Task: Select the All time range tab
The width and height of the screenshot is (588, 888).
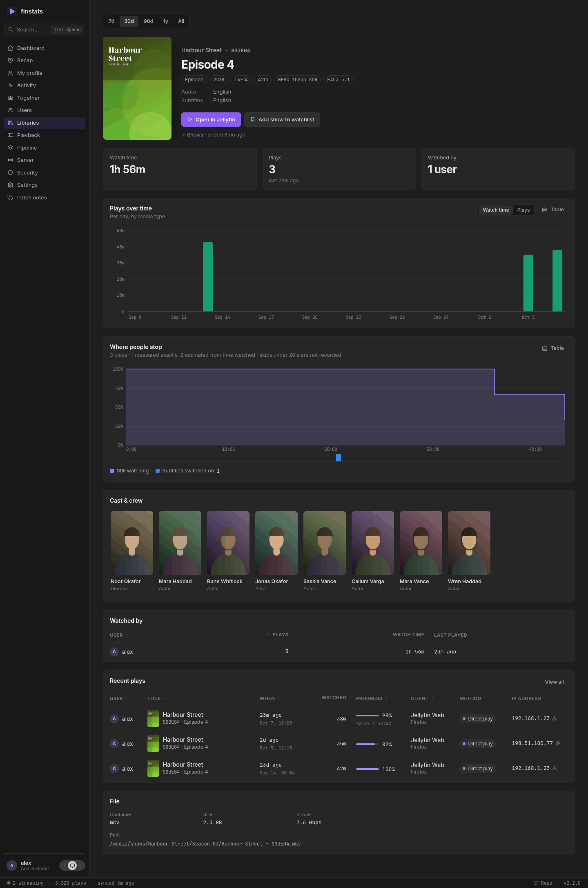Action: pos(181,21)
